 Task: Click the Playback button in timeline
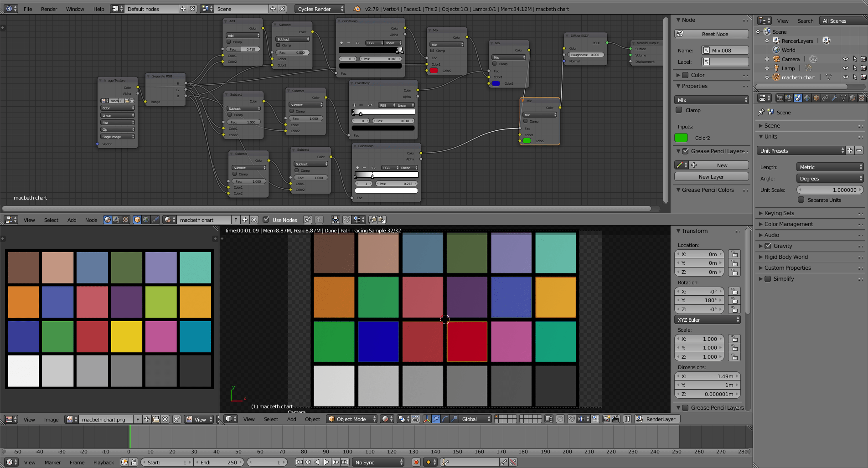pyautogui.click(x=103, y=462)
